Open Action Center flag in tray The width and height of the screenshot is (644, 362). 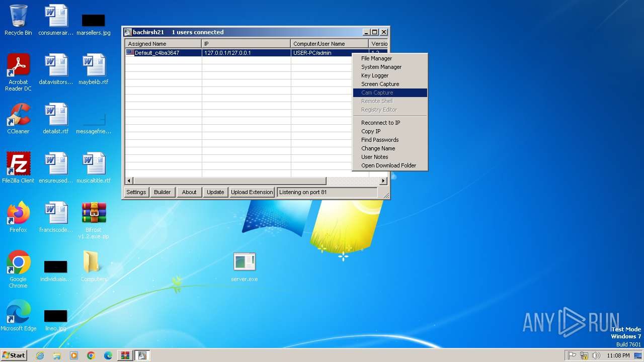coord(572,355)
